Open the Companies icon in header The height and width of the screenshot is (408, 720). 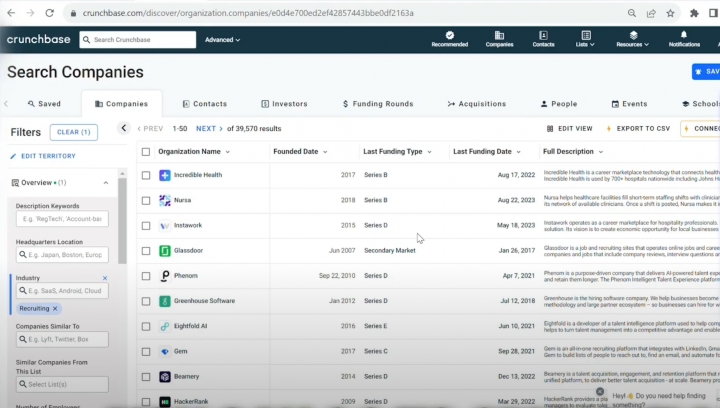499,36
